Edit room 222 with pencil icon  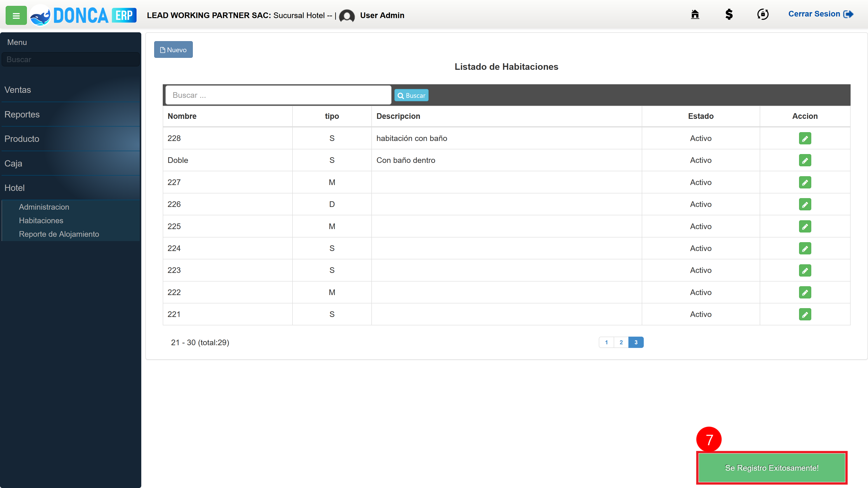coord(805,292)
